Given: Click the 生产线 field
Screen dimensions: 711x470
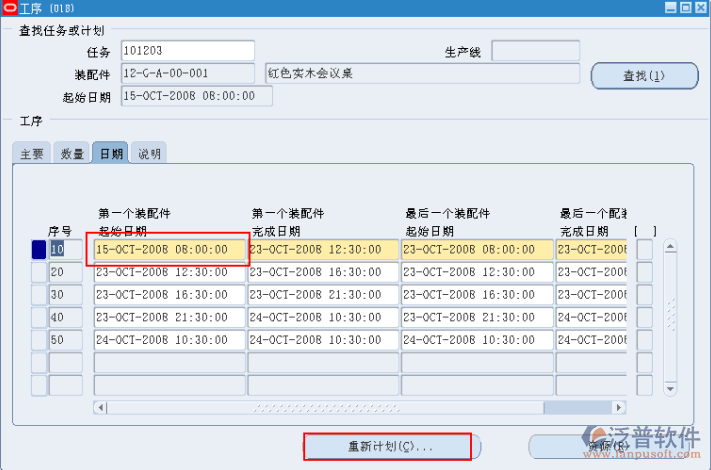Looking at the screenshot, I should pyautogui.click(x=535, y=50).
